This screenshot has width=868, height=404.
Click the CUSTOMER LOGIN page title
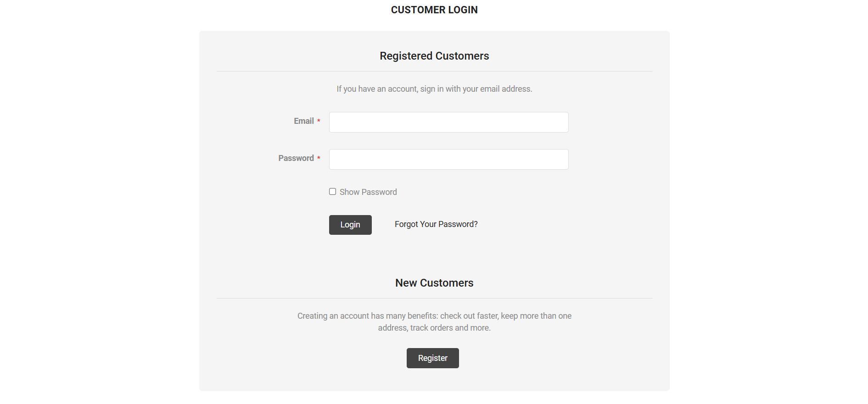coord(434,10)
